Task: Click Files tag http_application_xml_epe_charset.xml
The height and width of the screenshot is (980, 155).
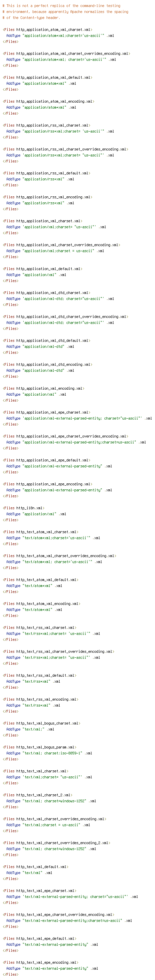Action: [x=47, y=412]
